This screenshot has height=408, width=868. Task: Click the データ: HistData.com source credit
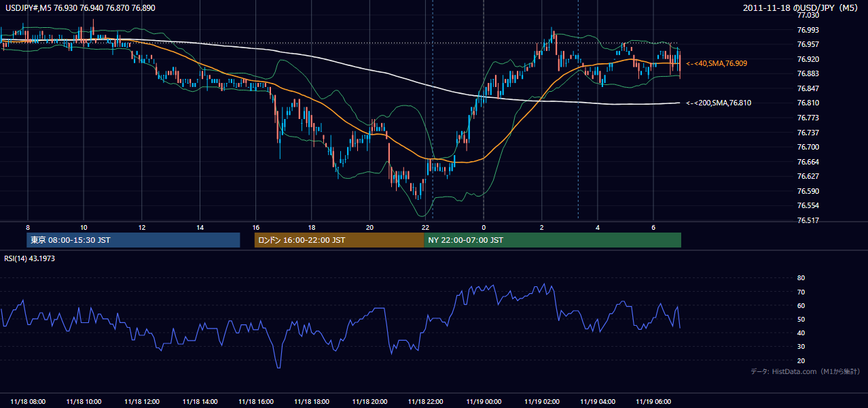point(805,371)
